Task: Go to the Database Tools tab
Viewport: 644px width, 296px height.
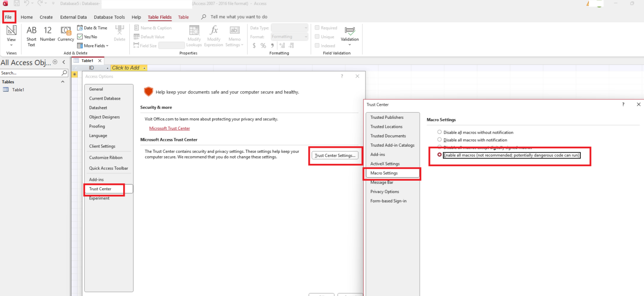Action: pos(109,17)
